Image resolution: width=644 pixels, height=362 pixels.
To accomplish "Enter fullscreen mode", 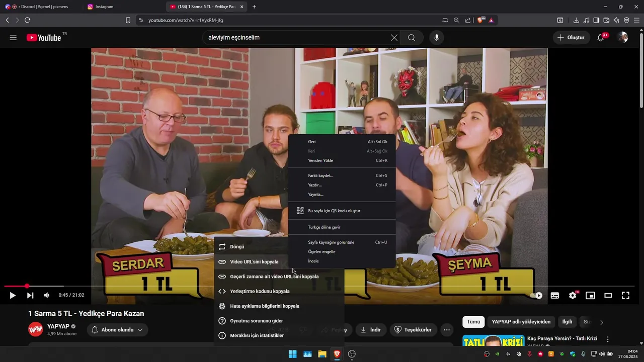I will tap(625, 296).
